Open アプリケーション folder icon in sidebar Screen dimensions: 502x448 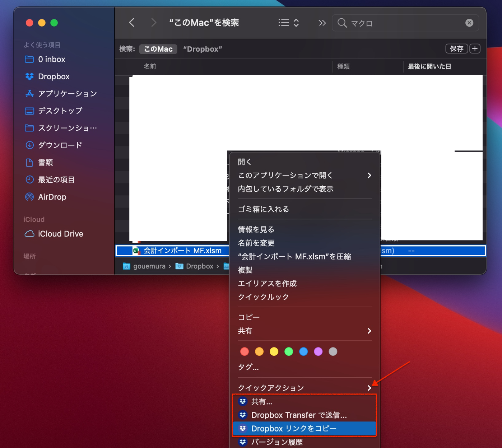[29, 94]
